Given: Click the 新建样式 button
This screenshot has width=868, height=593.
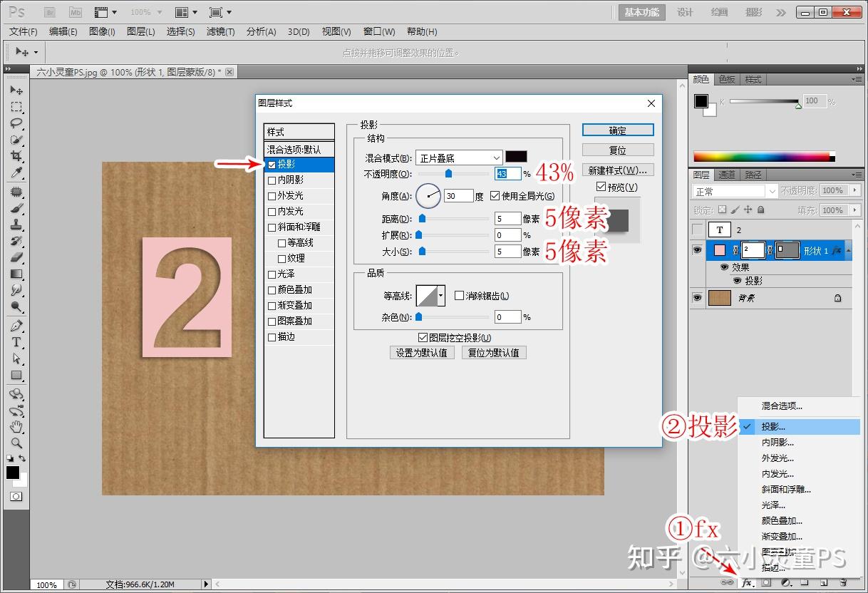Looking at the screenshot, I should click(x=617, y=169).
